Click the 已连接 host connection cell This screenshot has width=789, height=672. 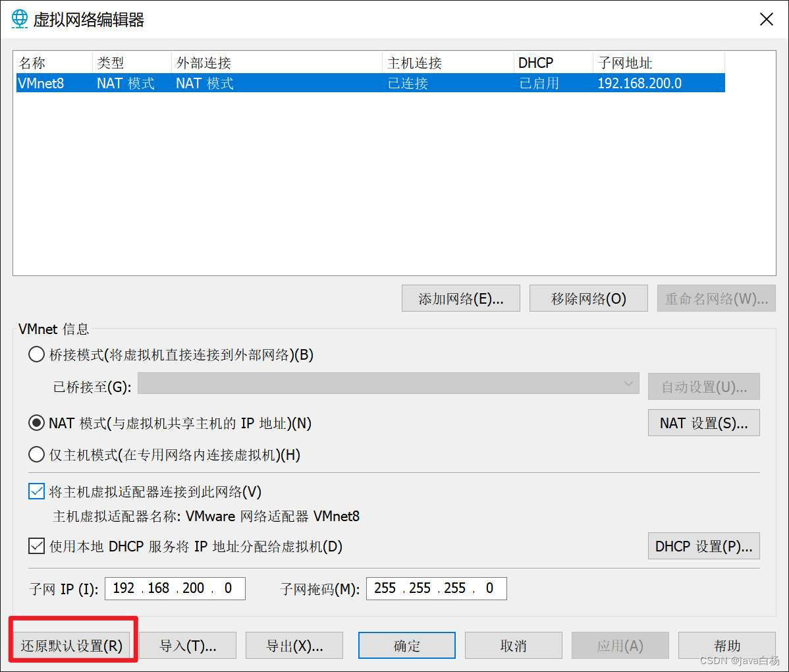click(x=408, y=83)
